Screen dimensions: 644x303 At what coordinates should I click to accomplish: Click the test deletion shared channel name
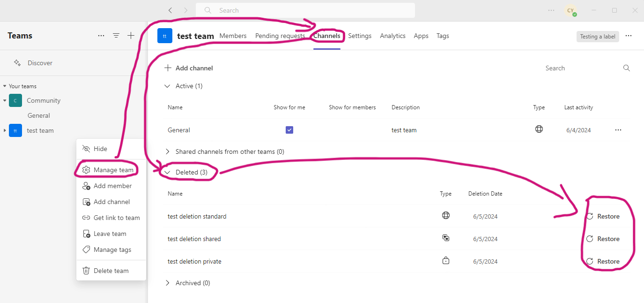click(x=194, y=239)
